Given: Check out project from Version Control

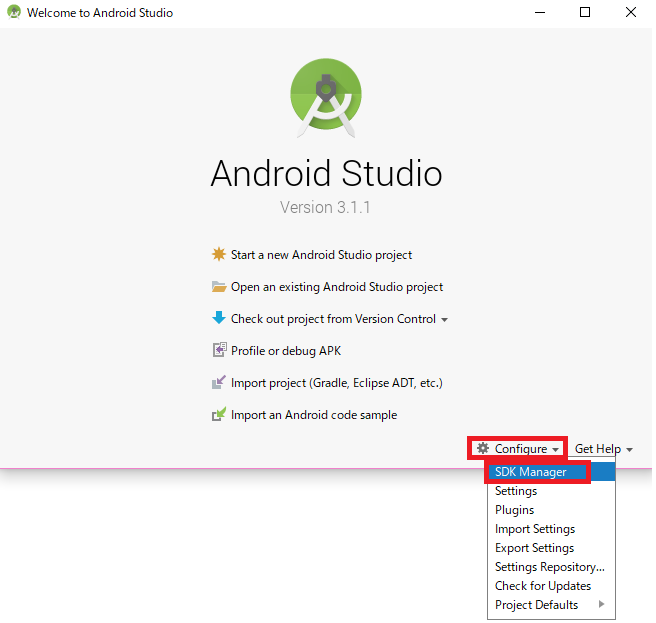Looking at the screenshot, I should click(x=333, y=319).
